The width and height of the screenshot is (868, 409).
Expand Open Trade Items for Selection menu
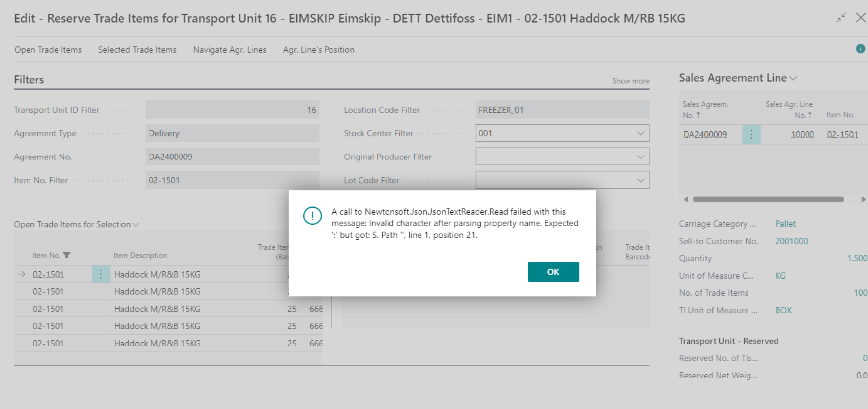[x=136, y=225]
